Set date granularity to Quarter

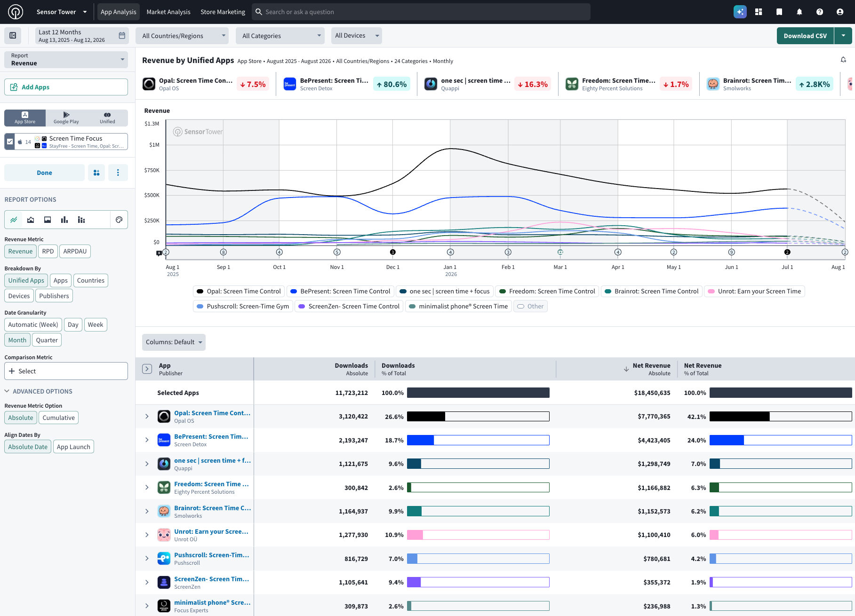(47, 340)
